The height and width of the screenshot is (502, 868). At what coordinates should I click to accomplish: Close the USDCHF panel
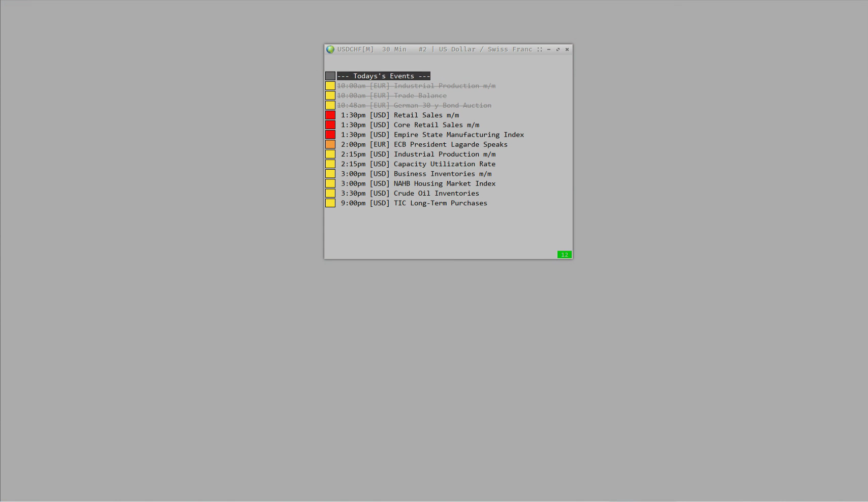pyautogui.click(x=567, y=49)
